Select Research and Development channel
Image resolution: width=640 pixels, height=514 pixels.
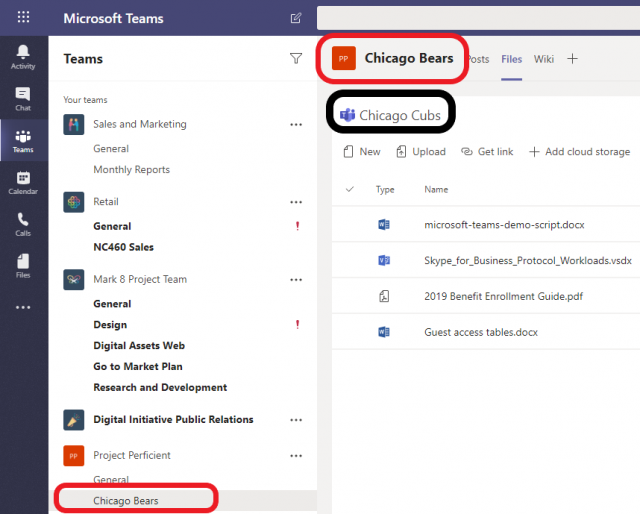pyautogui.click(x=160, y=387)
